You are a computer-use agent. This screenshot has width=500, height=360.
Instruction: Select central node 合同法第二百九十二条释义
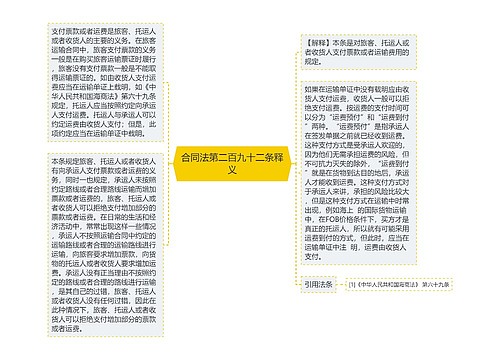coord(232,164)
